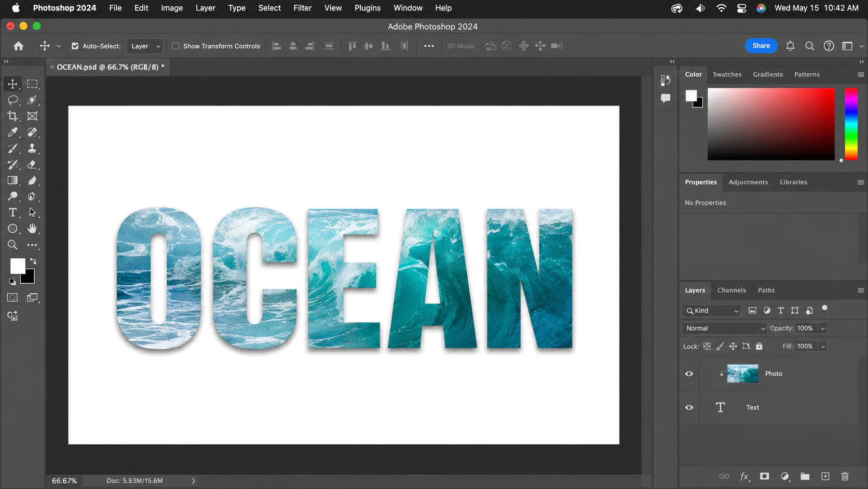The image size is (868, 489).
Task: Open the Layers panel menu
Action: [861, 290]
